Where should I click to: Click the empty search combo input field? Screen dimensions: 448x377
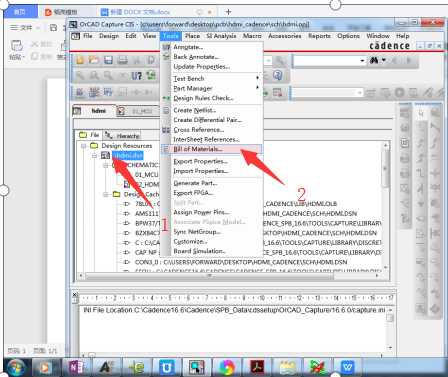[x=325, y=61]
